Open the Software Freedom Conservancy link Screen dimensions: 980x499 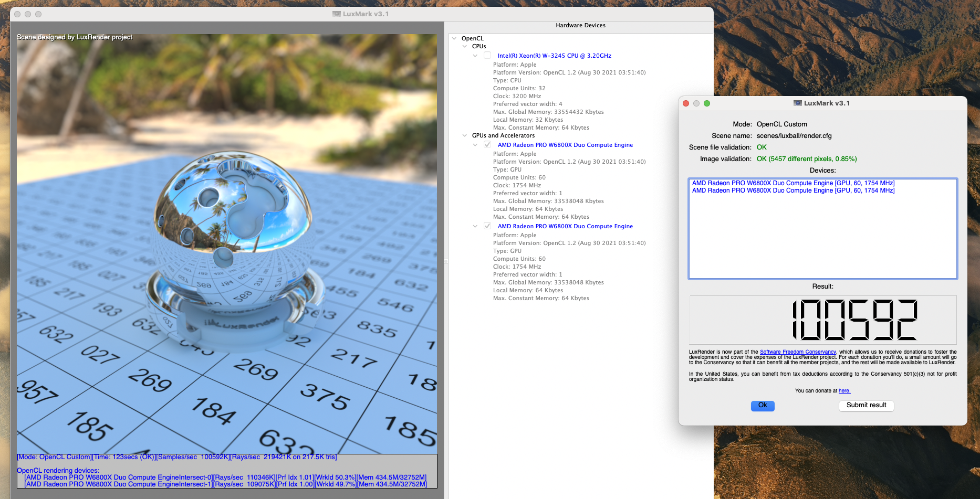798,352
